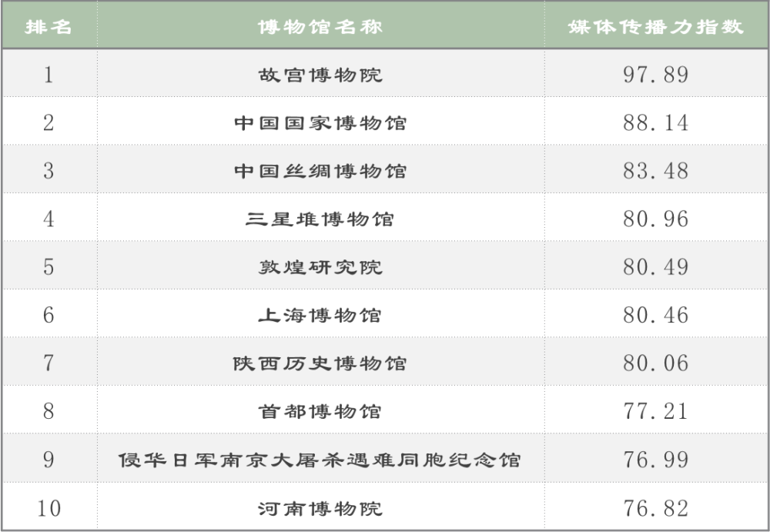Select the 80.06 index value
The height and width of the screenshot is (532, 770).
pos(656,363)
